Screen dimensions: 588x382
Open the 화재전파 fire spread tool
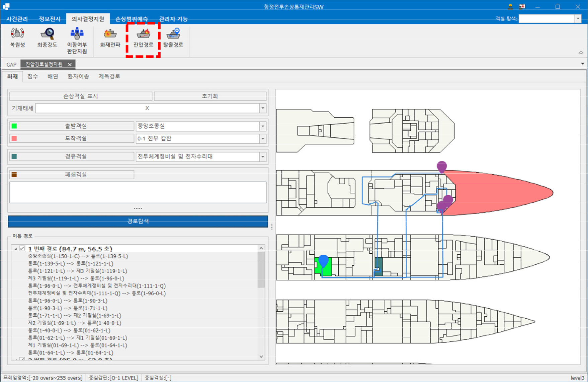pyautogui.click(x=110, y=38)
